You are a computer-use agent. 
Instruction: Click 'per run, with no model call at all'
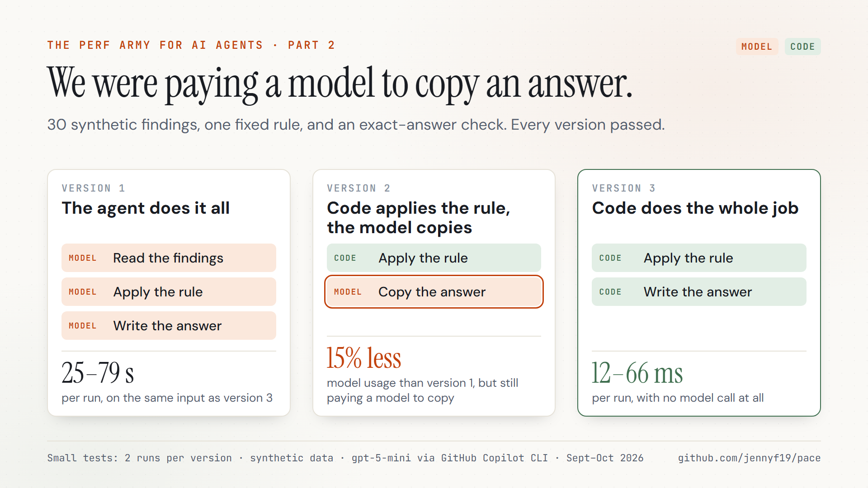point(678,398)
